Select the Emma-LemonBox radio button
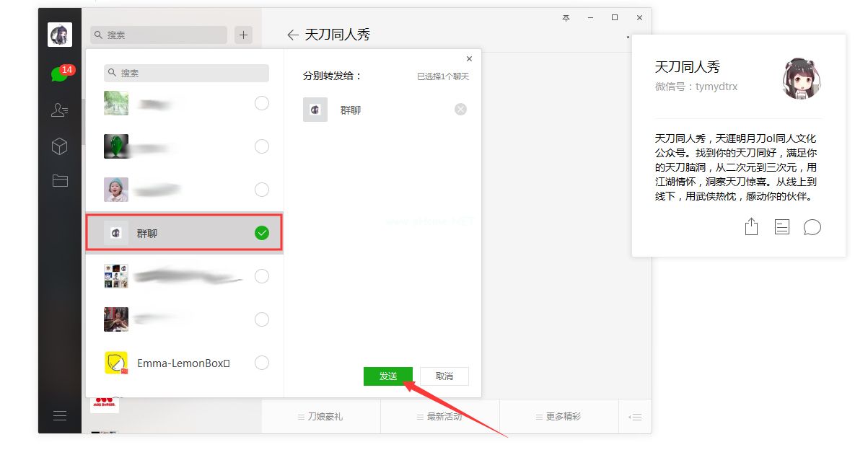 pyautogui.click(x=262, y=363)
